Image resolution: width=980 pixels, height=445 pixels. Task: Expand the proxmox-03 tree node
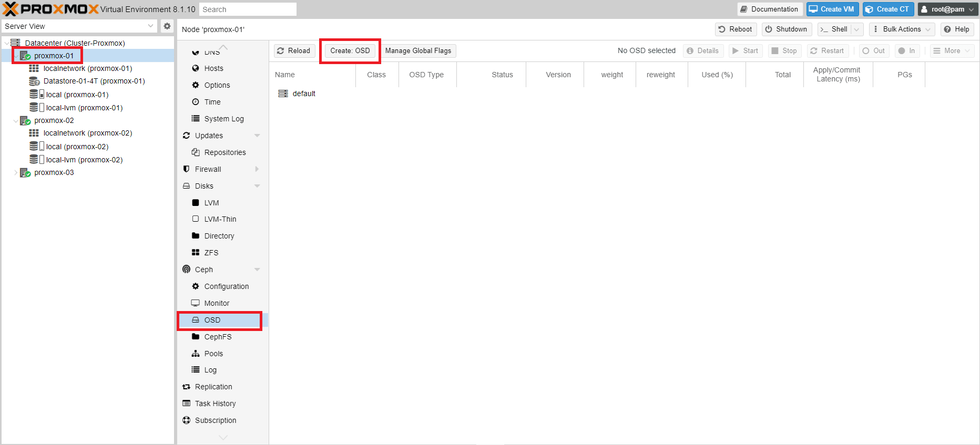coord(15,172)
